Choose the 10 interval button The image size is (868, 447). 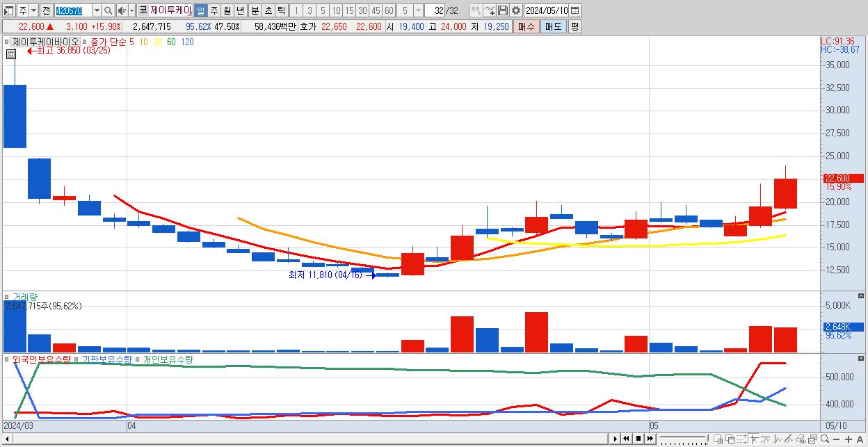pos(336,10)
